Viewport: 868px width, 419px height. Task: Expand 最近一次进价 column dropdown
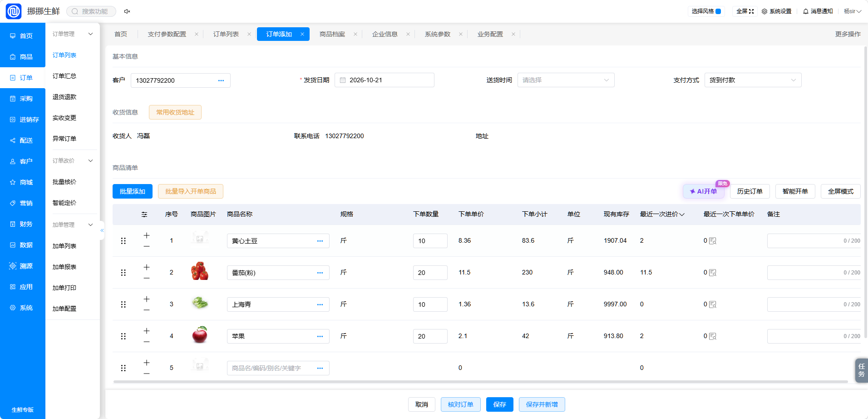point(682,214)
